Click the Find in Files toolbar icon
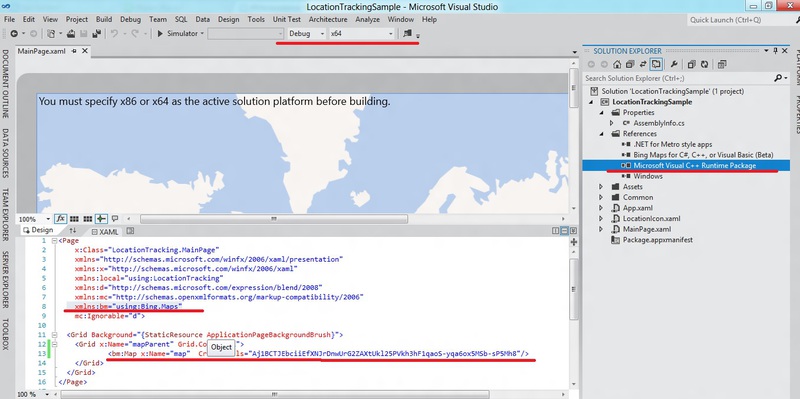This screenshot has height=399, width=800. pos(407,33)
